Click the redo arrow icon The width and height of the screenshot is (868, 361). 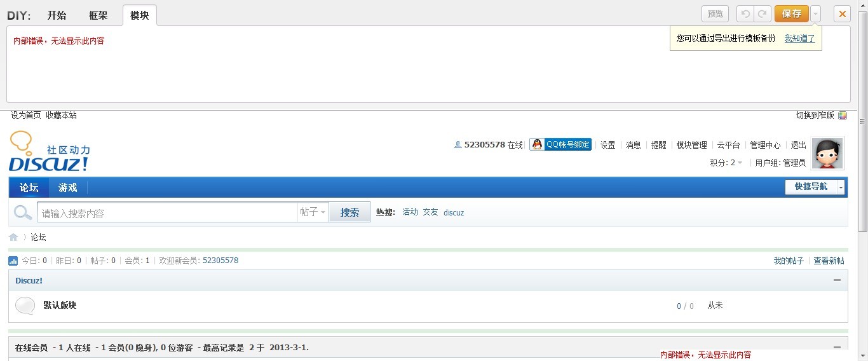tap(763, 14)
